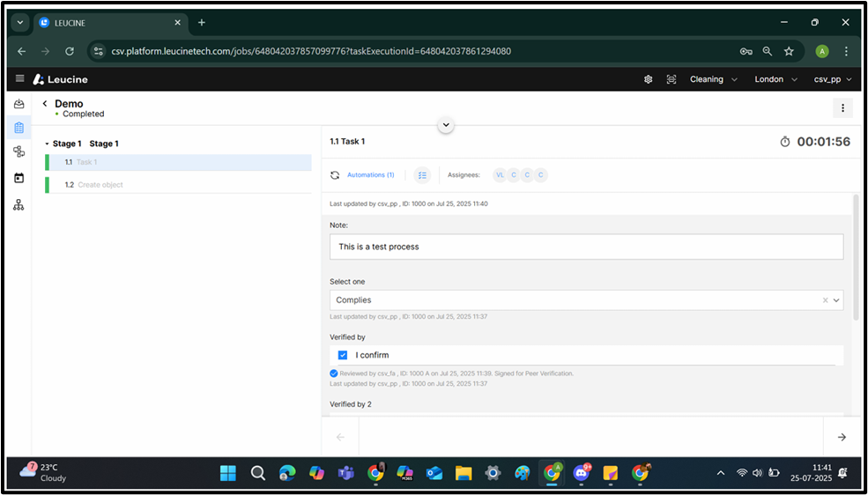Collapse the Stage 1 tree node
Viewport: 868px width, 495px height.
tap(47, 144)
